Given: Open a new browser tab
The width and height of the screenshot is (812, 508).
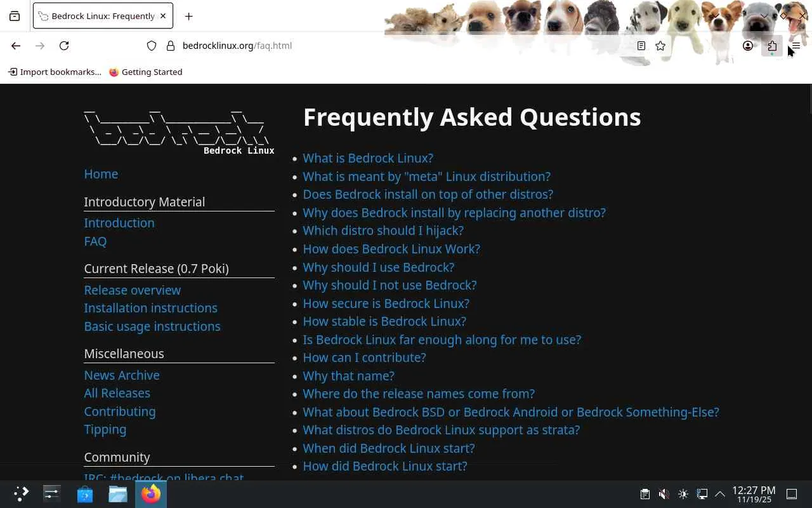Looking at the screenshot, I should click(x=188, y=17).
